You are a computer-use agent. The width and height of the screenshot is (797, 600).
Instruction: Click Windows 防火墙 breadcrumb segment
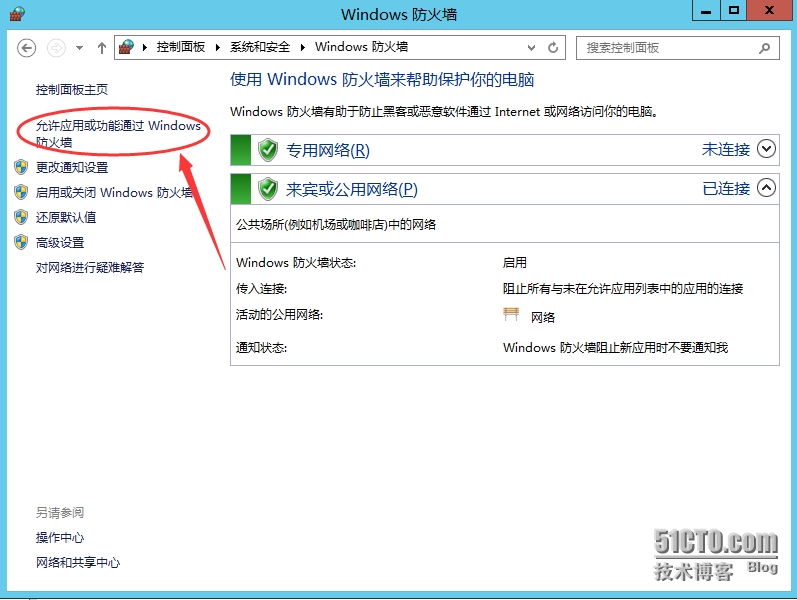(361, 47)
